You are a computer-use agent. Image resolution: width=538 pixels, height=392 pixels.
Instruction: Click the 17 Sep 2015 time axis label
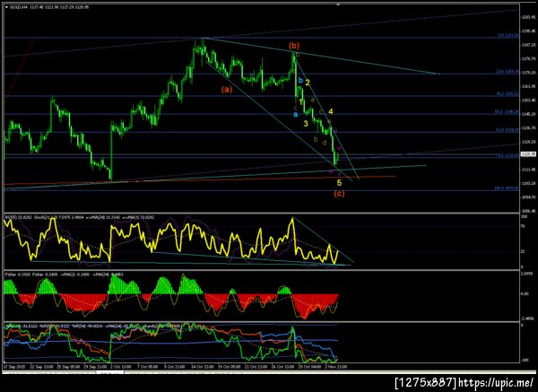click(x=14, y=367)
